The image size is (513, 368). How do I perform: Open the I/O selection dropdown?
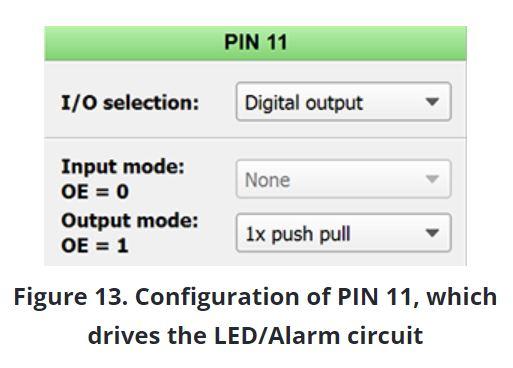point(344,102)
